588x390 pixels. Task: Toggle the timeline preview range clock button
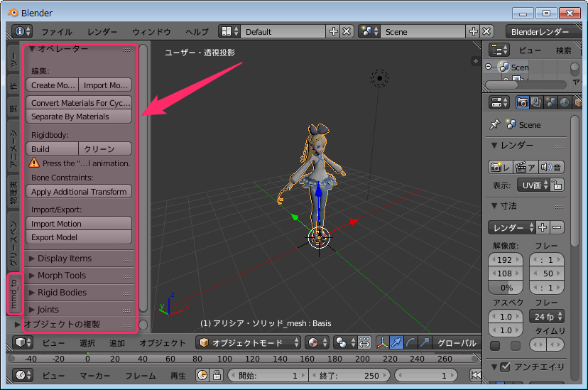202,375
